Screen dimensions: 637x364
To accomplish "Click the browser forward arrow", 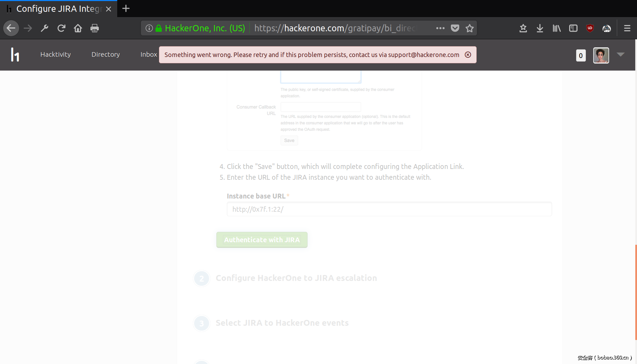I will click(28, 28).
